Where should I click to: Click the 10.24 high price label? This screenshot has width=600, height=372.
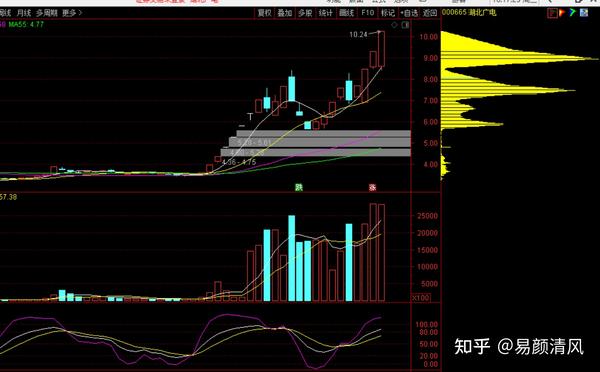click(x=358, y=34)
